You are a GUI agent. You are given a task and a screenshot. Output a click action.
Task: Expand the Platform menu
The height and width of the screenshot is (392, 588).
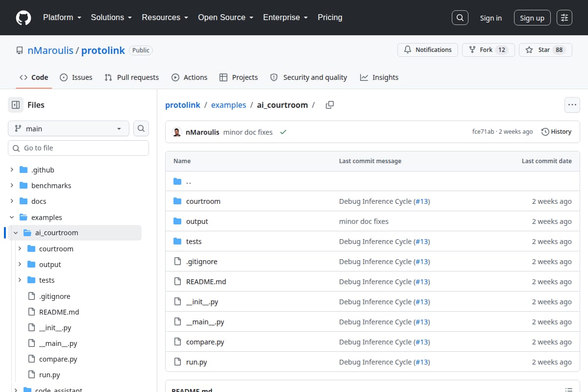(62, 18)
